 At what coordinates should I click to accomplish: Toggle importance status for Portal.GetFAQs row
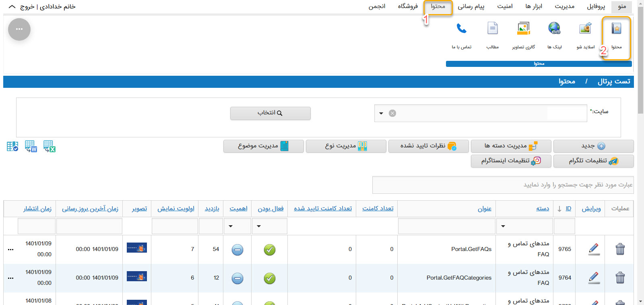click(237, 250)
